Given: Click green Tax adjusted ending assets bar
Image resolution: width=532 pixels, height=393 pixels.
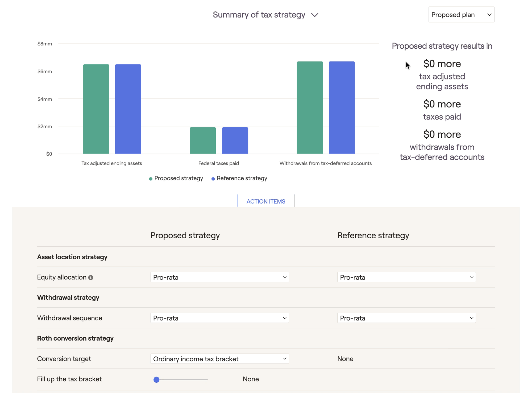Looking at the screenshot, I should [x=96, y=109].
